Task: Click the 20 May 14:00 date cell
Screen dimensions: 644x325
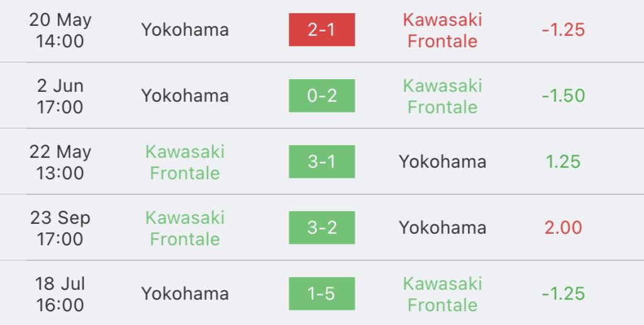Action: (x=60, y=30)
